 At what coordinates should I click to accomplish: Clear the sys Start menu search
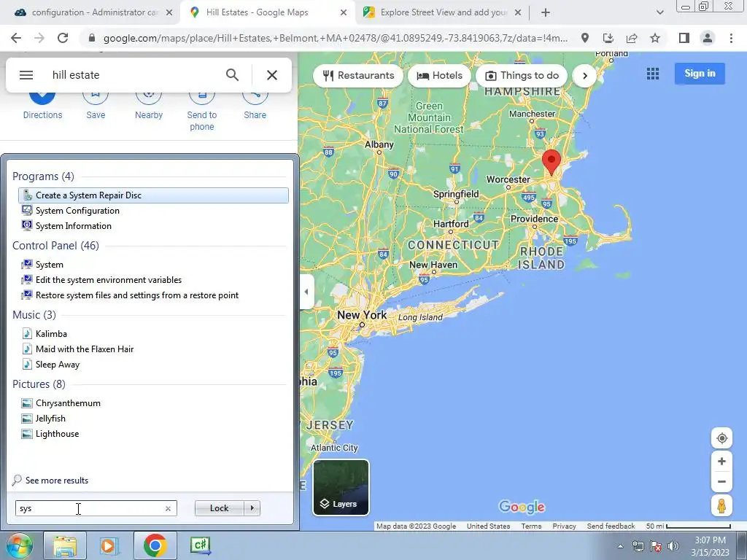pos(168,508)
